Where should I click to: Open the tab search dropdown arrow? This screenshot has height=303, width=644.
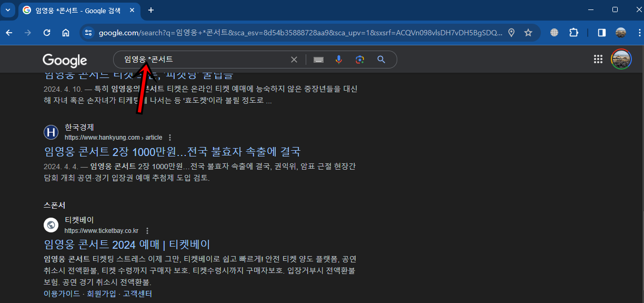point(8,10)
